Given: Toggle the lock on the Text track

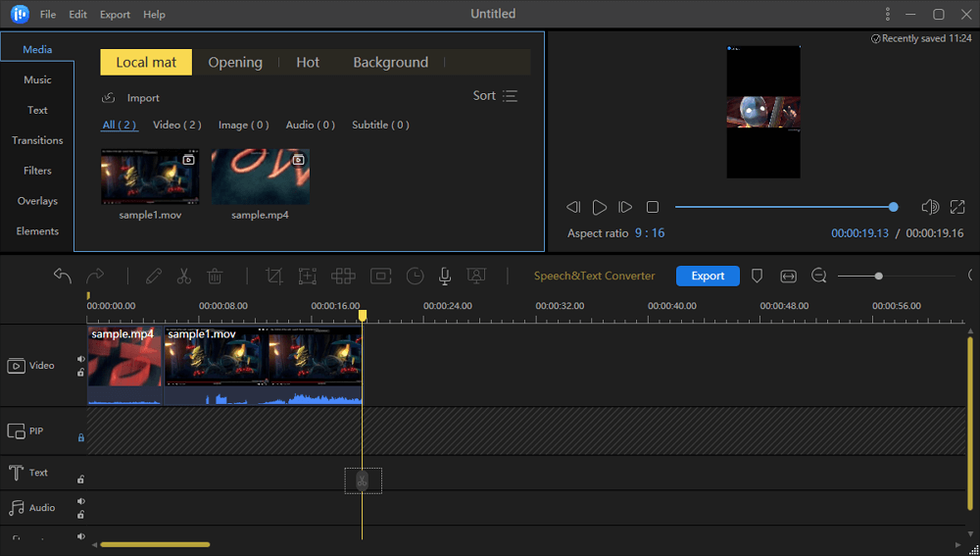Looking at the screenshot, I should (80, 480).
